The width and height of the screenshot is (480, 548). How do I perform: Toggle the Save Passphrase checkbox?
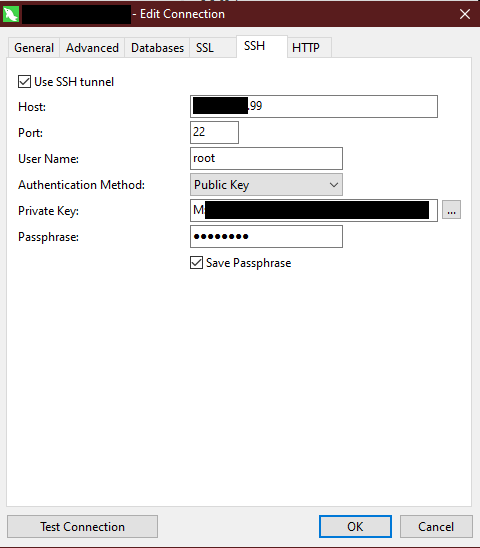(196, 263)
